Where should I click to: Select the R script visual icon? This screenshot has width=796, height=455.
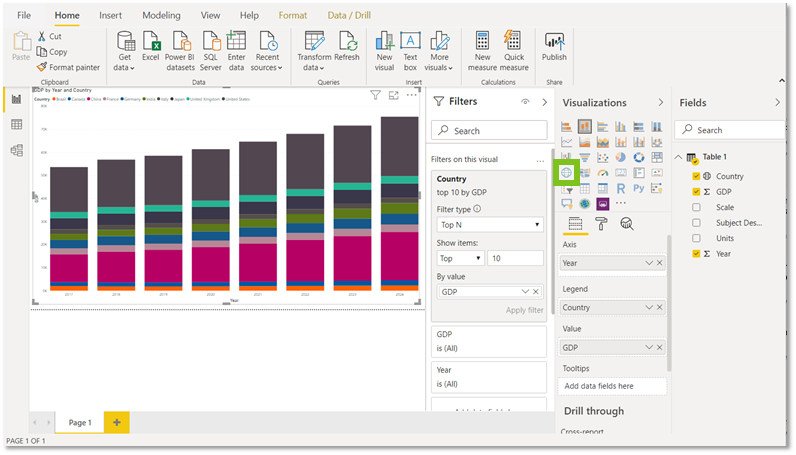coord(620,188)
